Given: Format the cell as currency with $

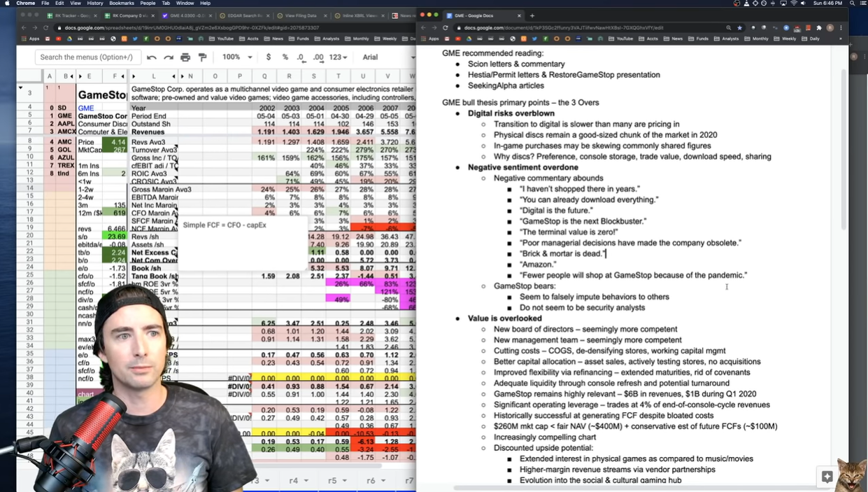Looking at the screenshot, I should pos(269,57).
